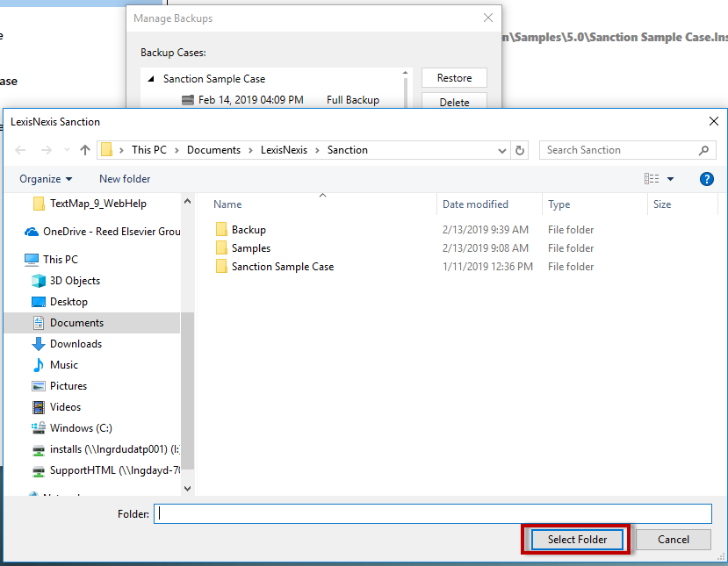The width and height of the screenshot is (728, 566).
Task: Cancel the folder selection dialog
Action: pyautogui.click(x=674, y=540)
